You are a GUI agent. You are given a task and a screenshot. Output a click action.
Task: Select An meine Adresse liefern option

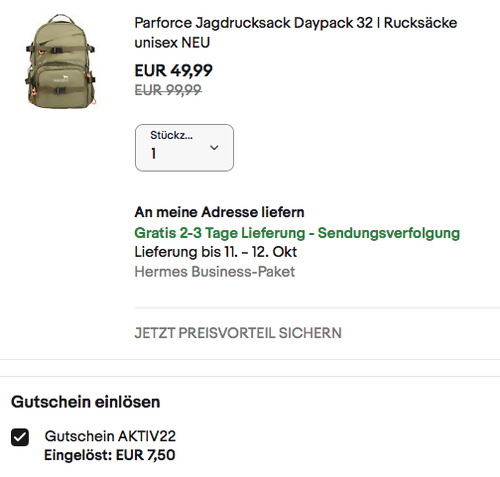(219, 212)
